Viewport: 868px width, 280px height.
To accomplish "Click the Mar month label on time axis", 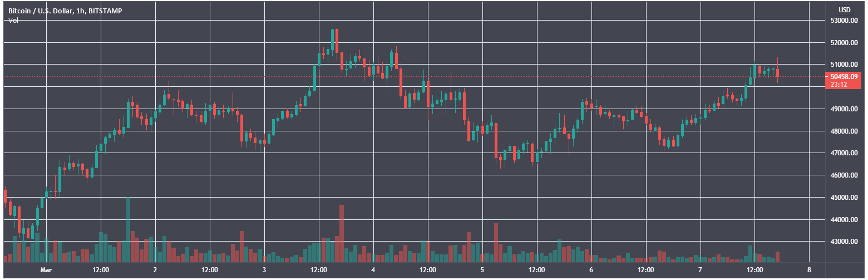I will pos(46,270).
